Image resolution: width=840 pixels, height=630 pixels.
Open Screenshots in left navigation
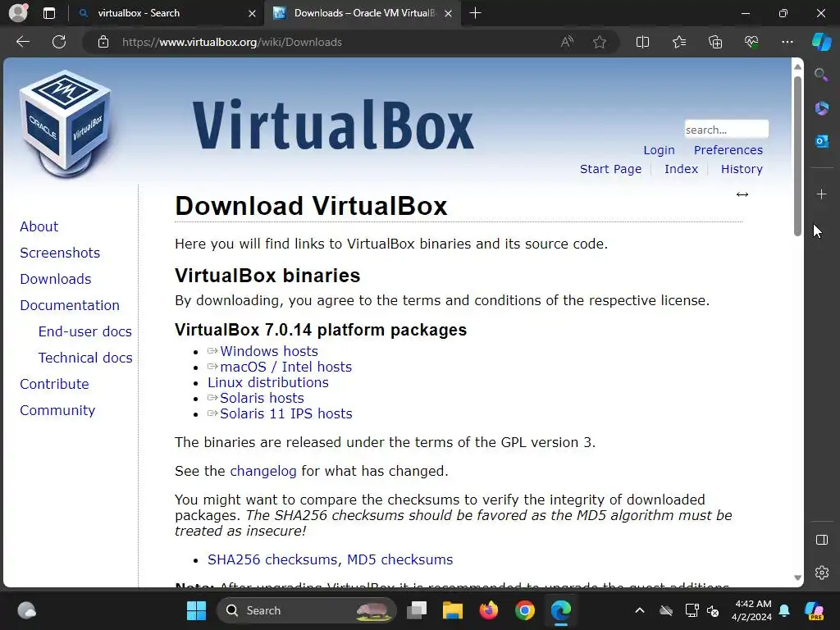60,253
